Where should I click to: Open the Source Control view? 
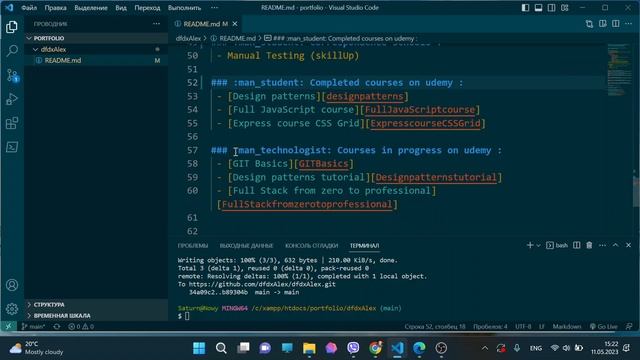pyautogui.click(x=12, y=75)
